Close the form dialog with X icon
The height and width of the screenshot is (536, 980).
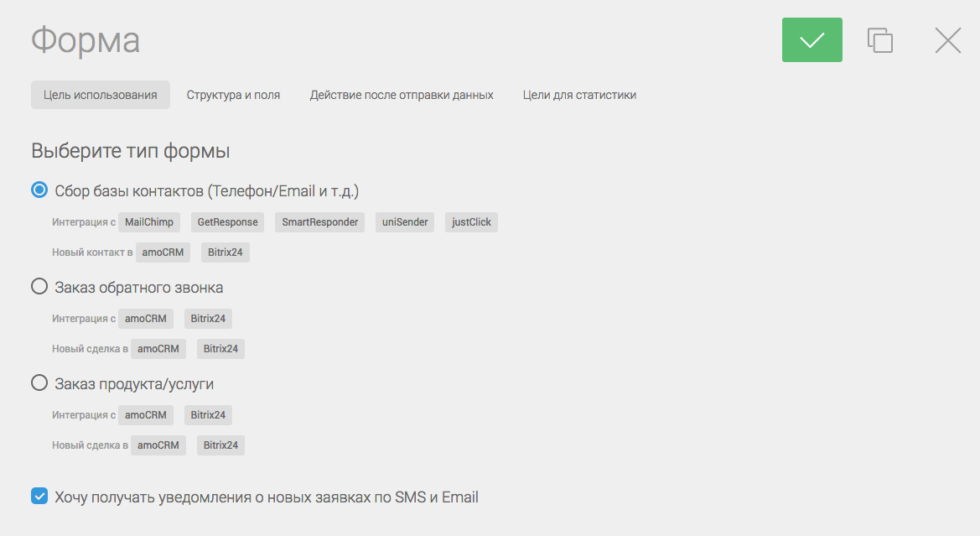click(947, 40)
